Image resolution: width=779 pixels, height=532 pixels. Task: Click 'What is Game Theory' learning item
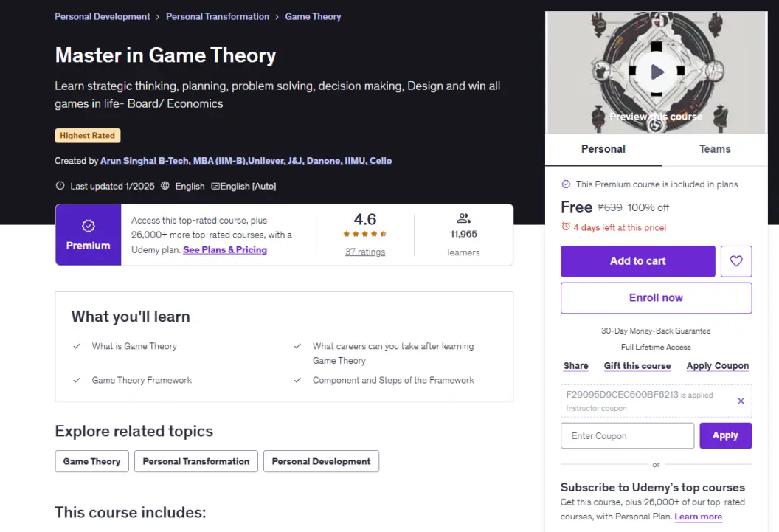[x=134, y=346]
